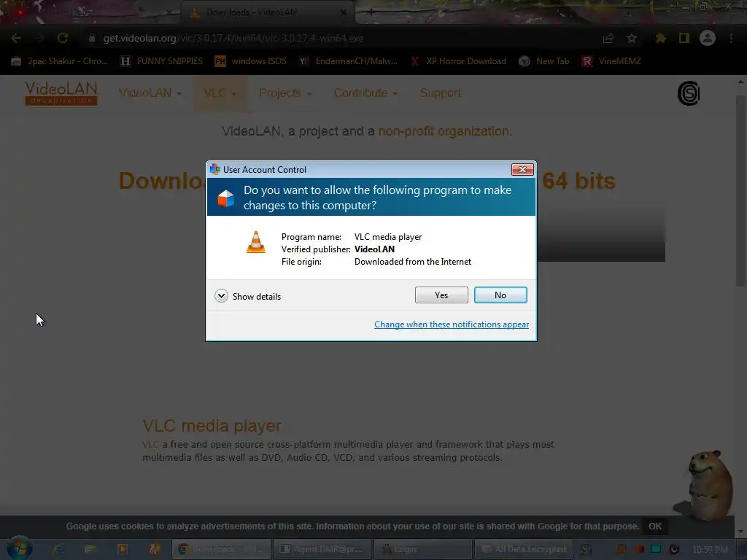Expand the VideoLAN dropdown in site navigation
This screenshot has width=747, height=560.
coord(150,93)
